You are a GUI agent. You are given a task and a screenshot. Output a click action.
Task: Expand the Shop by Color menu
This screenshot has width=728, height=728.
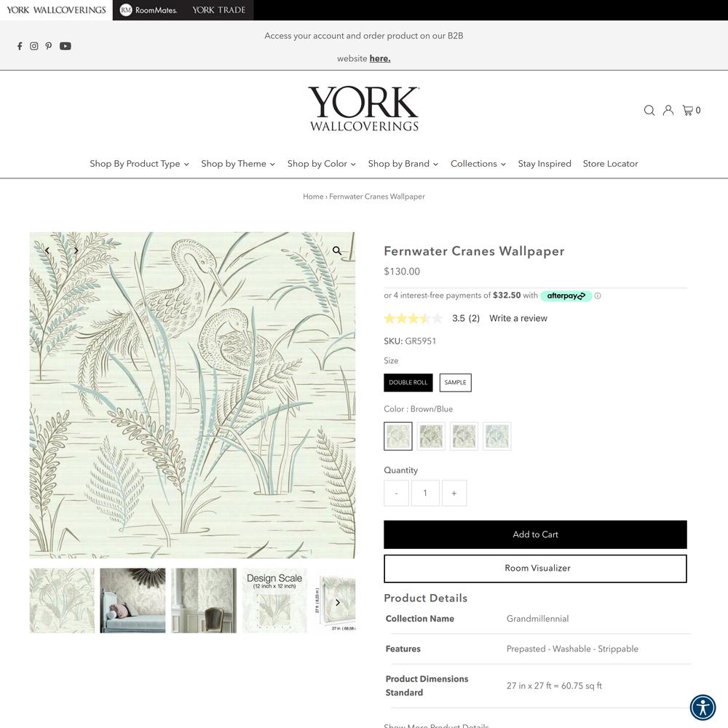click(x=321, y=164)
